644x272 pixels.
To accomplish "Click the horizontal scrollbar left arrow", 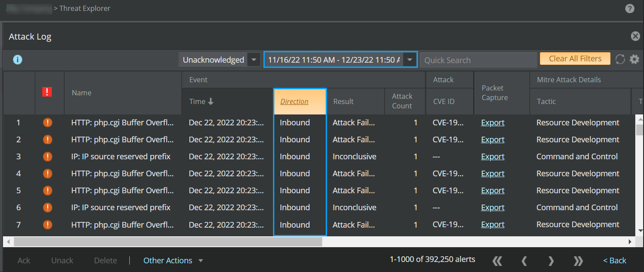I will tap(8, 242).
